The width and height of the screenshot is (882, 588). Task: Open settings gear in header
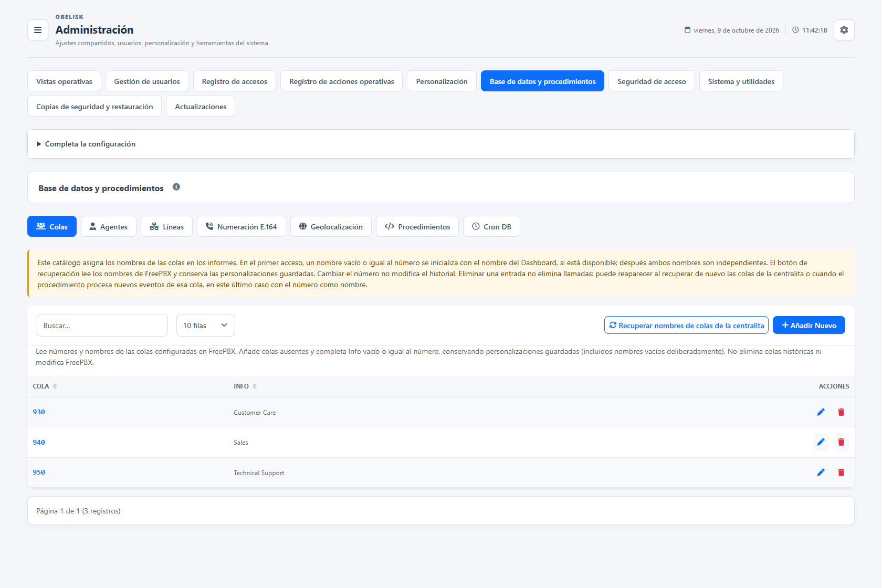pos(844,30)
